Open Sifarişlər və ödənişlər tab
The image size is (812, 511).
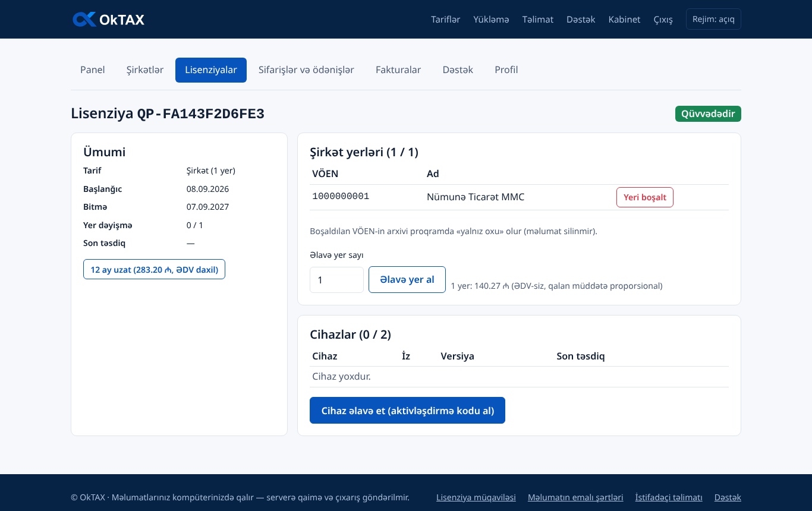(x=306, y=70)
